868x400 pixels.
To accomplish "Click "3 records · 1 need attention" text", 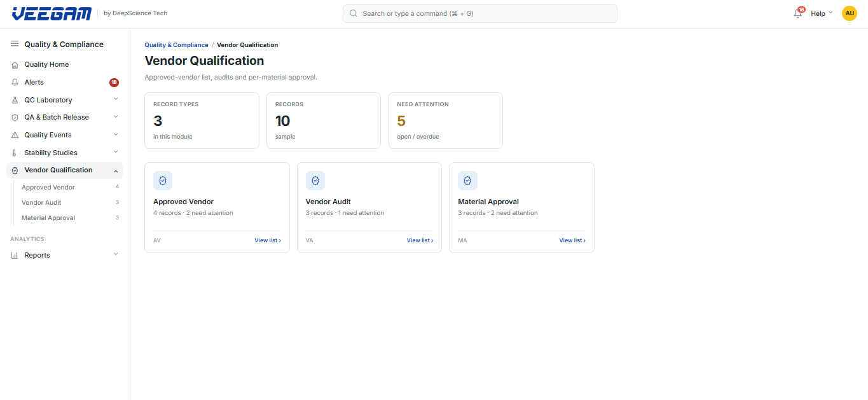I will click(345, 213).
